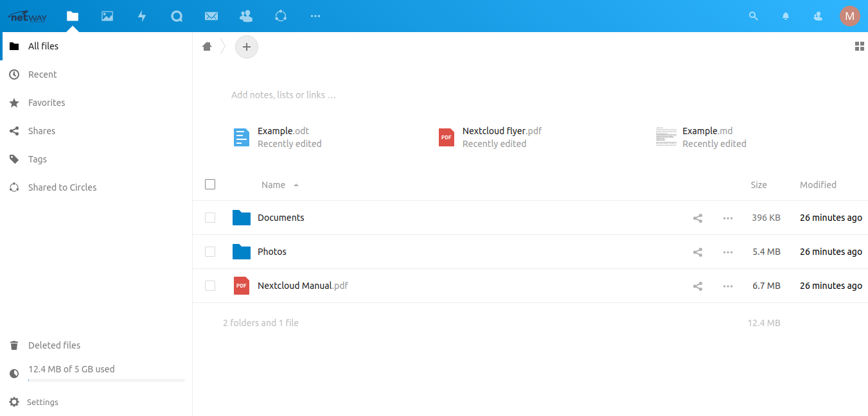868x416 pixels.
Task: Select all files with the header checkbox
Action: (210, 184)
